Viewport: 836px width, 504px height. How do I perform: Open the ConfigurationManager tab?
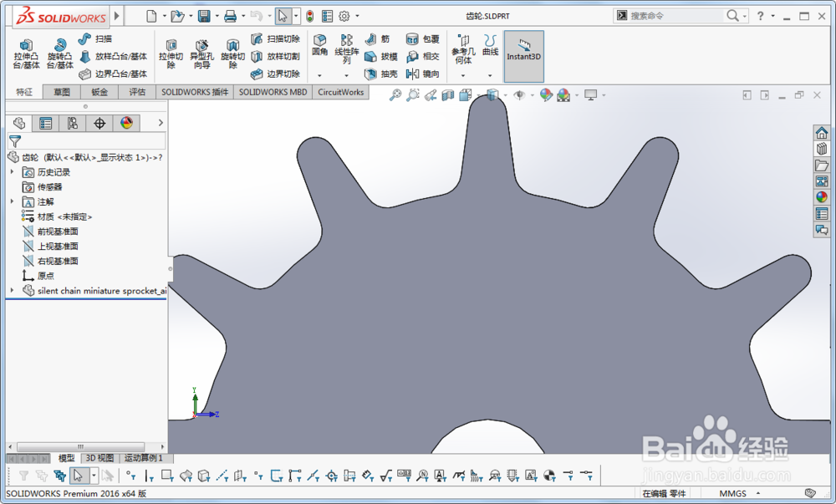point(73,124)
